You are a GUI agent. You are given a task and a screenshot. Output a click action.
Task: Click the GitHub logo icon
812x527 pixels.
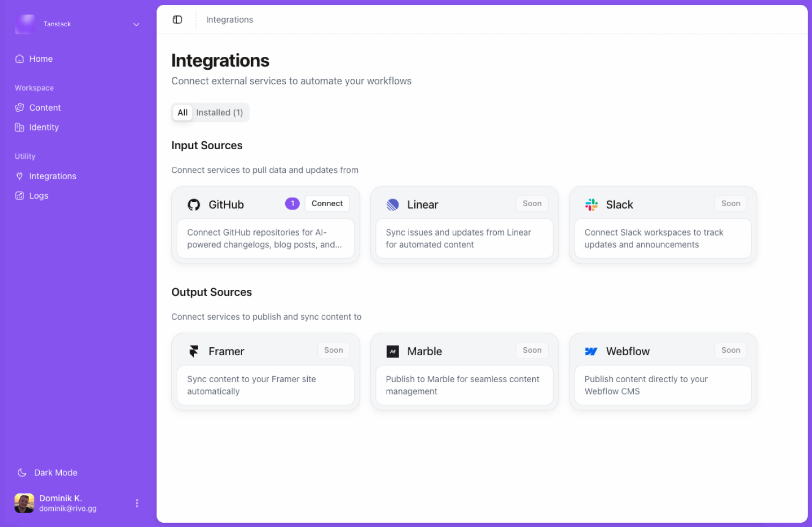(x=194, y=204)
